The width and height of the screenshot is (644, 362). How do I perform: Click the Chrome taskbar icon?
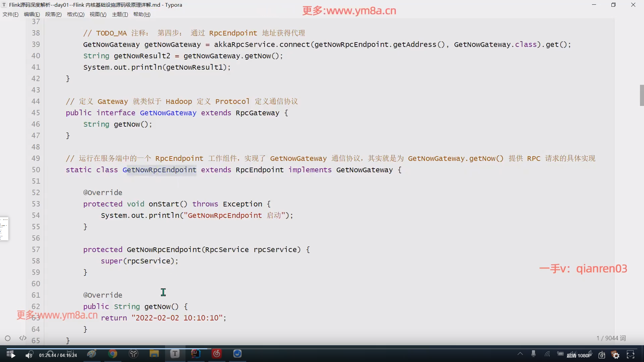[x=113, y=354]
